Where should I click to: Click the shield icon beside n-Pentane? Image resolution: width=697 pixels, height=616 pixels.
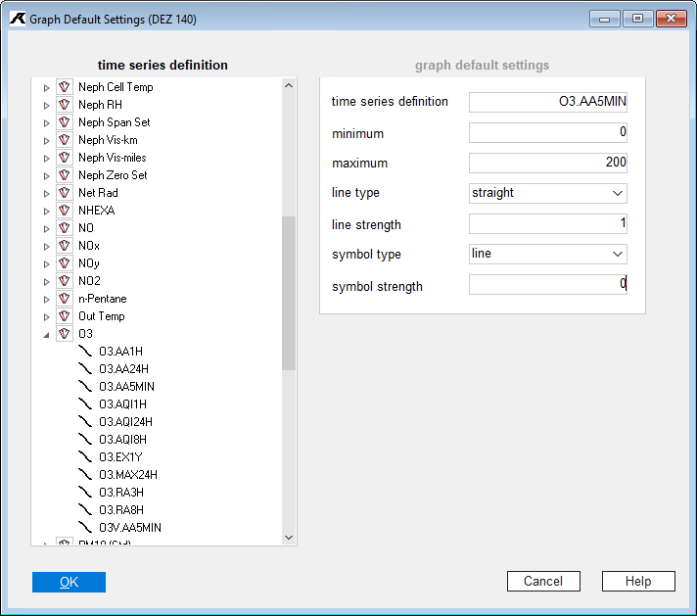coord(65,299)
